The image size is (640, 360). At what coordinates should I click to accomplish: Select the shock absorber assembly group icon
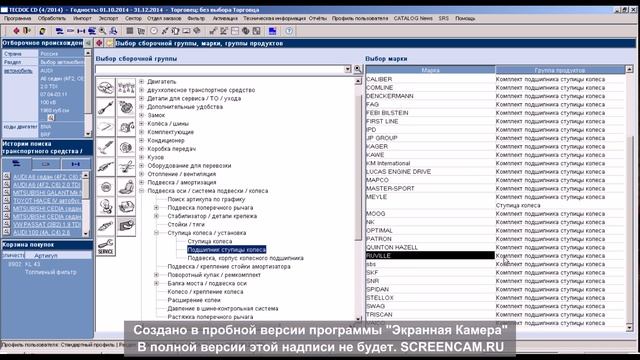point(106,147)
